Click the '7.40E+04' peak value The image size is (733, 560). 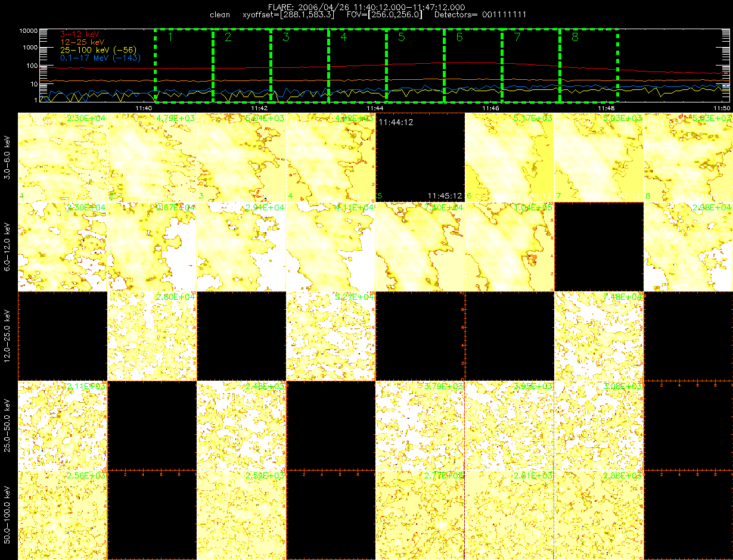tap(443, 207)
